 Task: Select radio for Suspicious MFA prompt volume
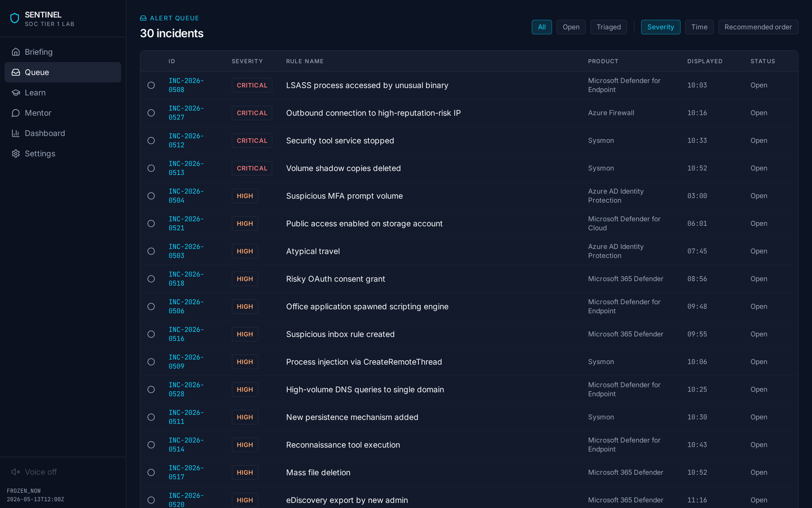tap(151, 196)
